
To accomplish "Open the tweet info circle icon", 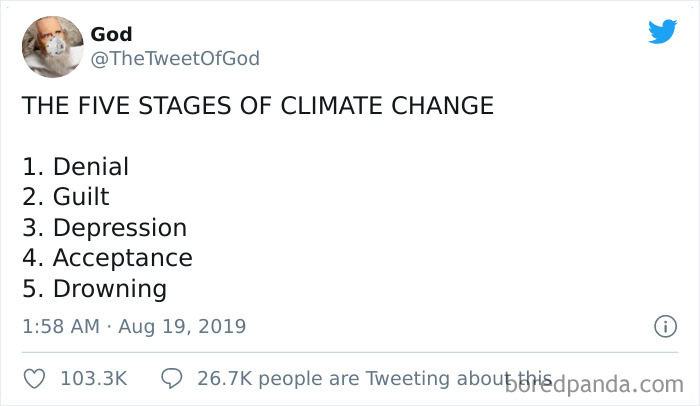I will pyautogui.click(x=665, y=326).
